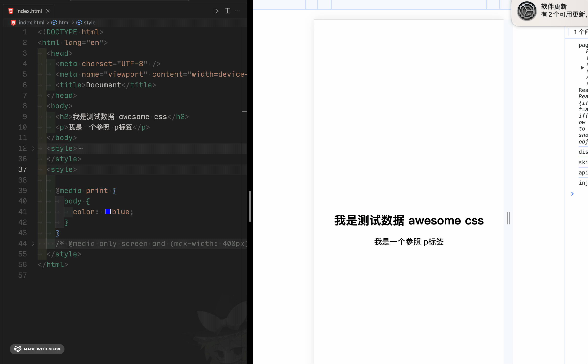Click the editor vertical scrollbar thumb
Viewport: 588px width, 364px height.
[x=250, y=206]
